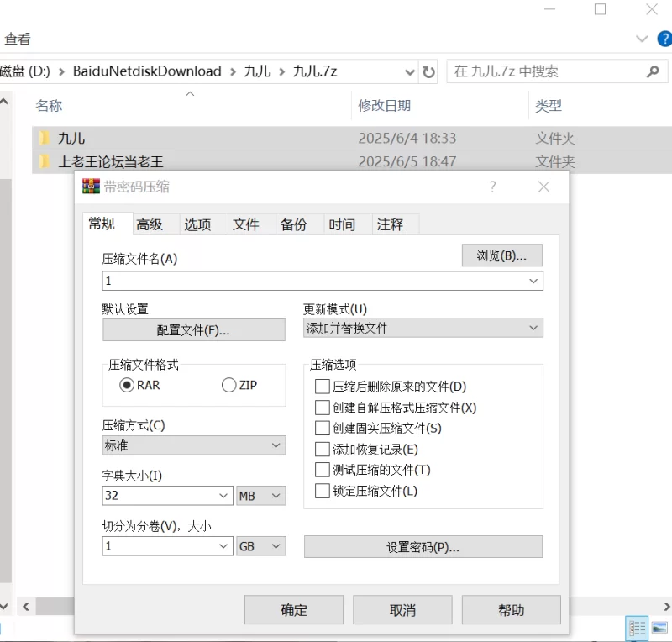672x642 pixels.
Task: Enable lock archive checkbox
Action: pos(322,491)
